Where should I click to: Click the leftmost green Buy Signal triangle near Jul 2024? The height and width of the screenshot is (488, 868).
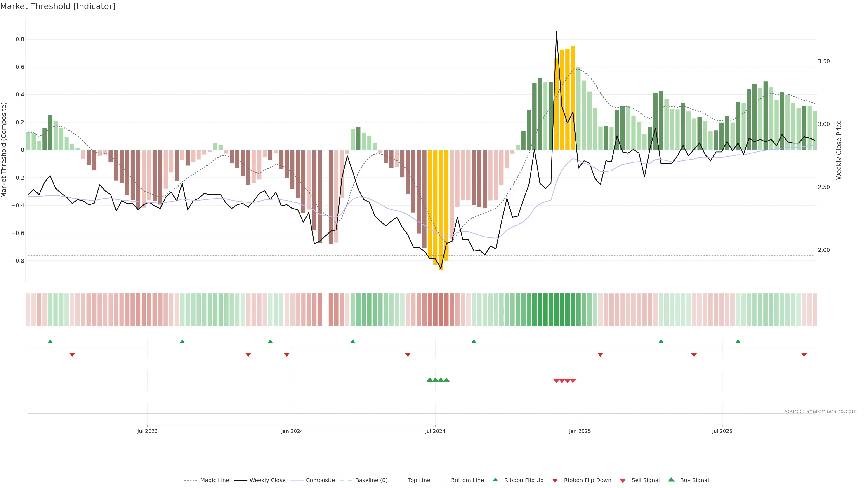(430, 380)
